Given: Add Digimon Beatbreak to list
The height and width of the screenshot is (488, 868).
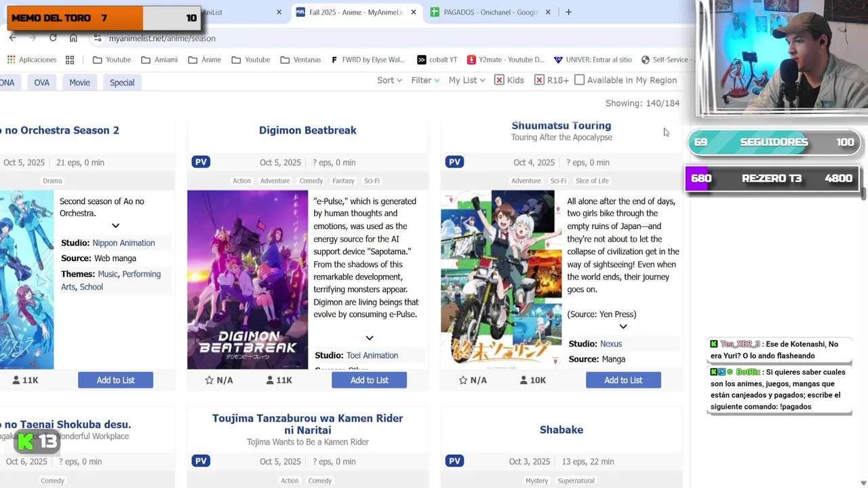Looking at the screenshot, I should [370, 380].
